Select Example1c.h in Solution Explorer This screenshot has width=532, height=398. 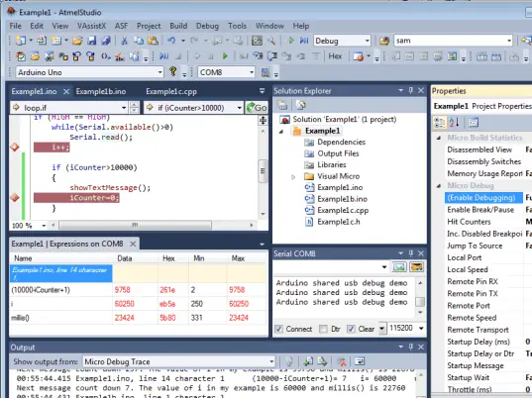[338, 222]
